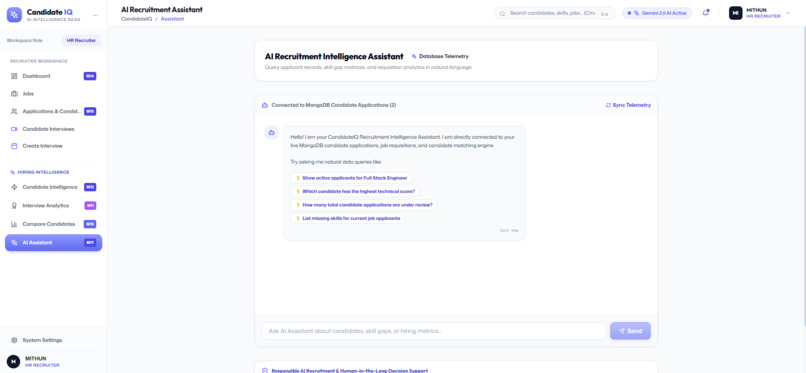Click the HR Recruiter workspace role badge
Screen dimensions: 806x373
(81, 40)
